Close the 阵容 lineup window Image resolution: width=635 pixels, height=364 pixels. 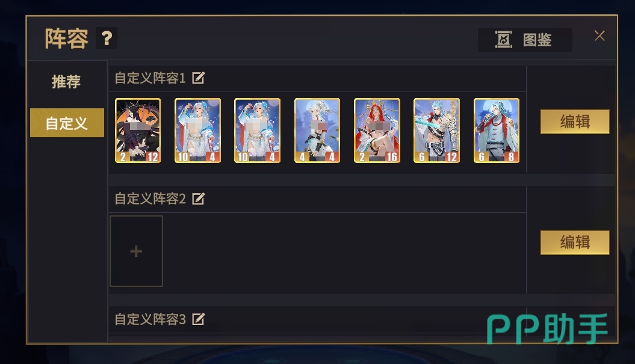tap(599, 35)
